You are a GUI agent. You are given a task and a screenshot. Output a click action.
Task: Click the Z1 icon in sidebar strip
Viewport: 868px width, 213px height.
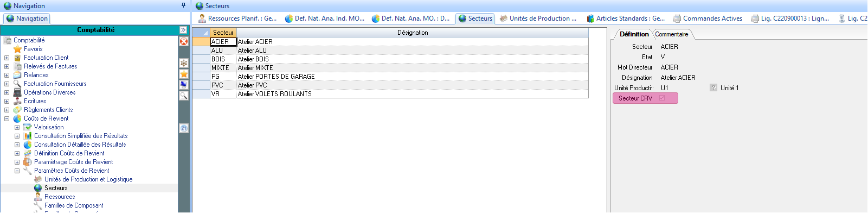click(184, 128)
